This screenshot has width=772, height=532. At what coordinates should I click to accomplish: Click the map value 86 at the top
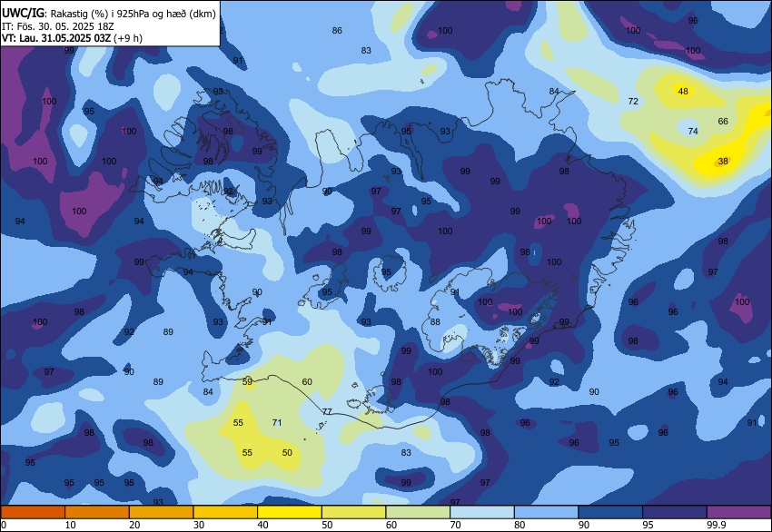337,31
